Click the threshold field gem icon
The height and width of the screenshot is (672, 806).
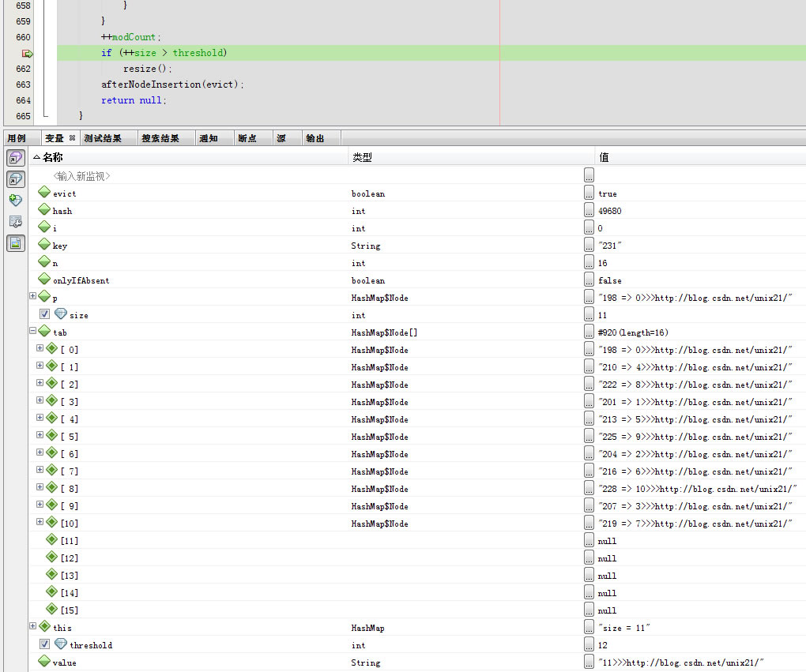tap(61, 644)
